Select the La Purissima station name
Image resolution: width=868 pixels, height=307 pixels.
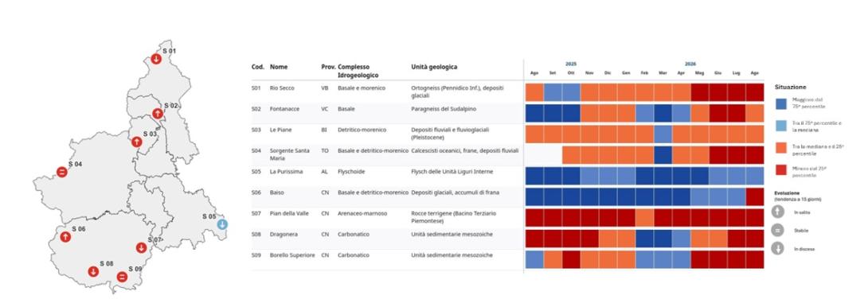[287, 172]
